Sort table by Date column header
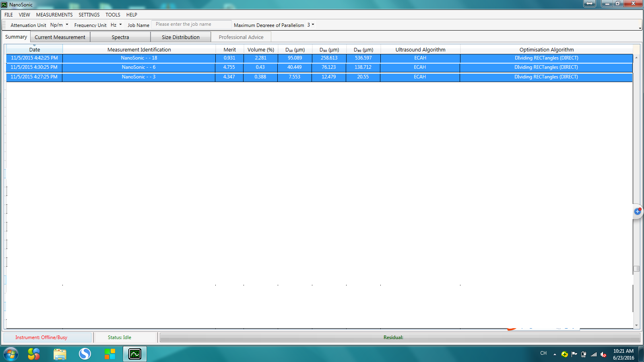This screenshot has height=362, width=644. point(35,50)
